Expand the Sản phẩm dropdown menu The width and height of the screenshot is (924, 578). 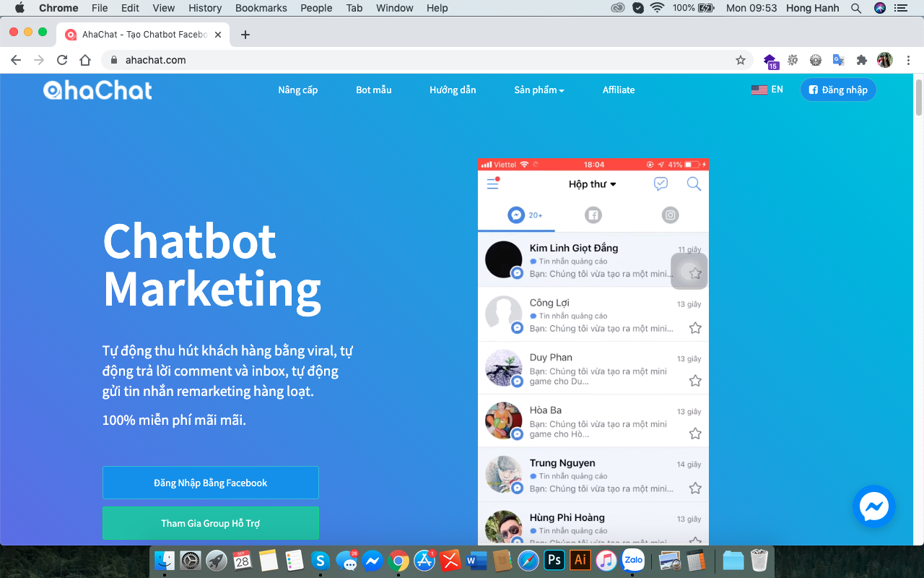(539, 90)
